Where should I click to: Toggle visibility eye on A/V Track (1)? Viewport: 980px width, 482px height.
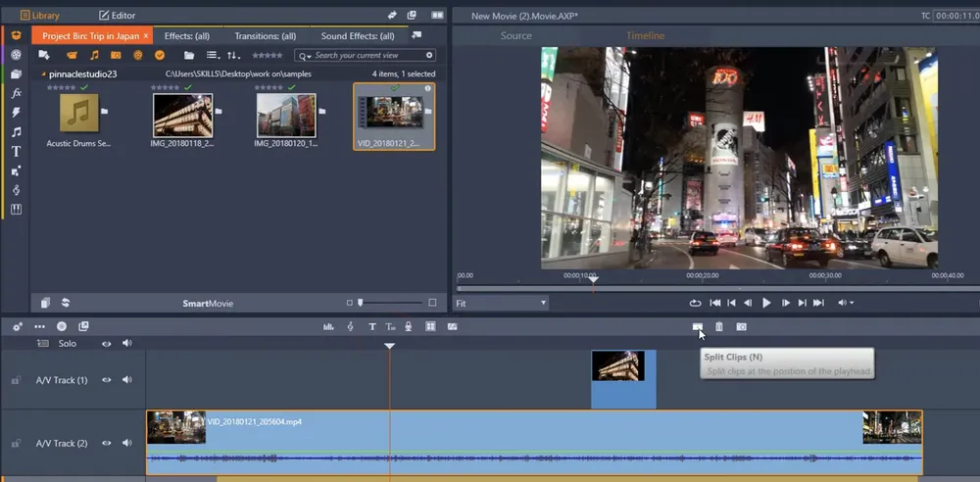(x=106, y=380)
